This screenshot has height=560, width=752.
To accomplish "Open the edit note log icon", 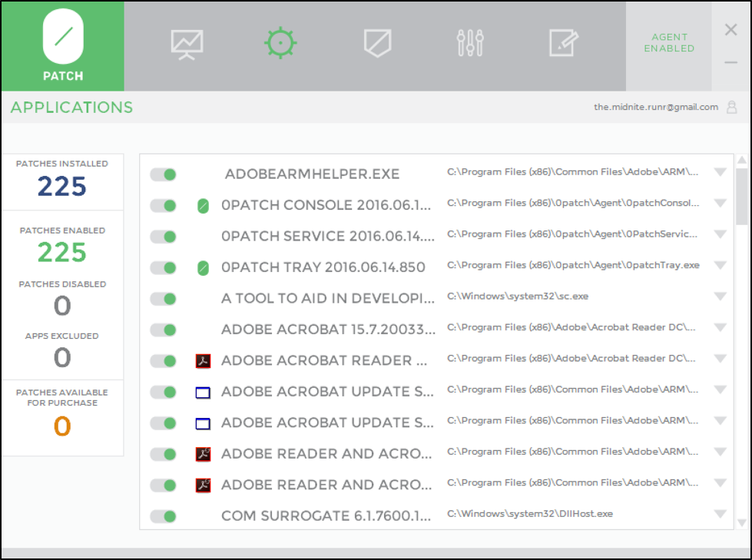I will (563, 43).
